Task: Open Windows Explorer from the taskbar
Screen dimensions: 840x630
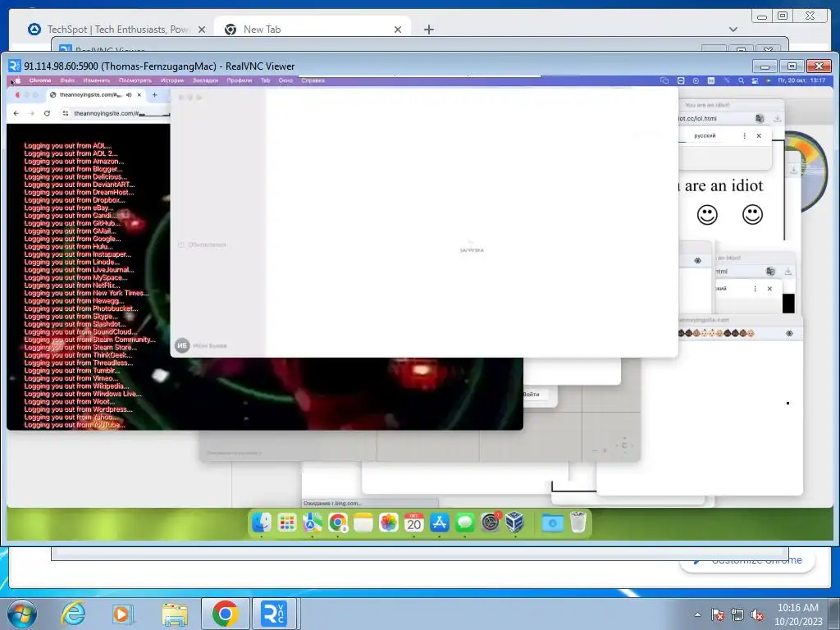Action: coord(175,614)
